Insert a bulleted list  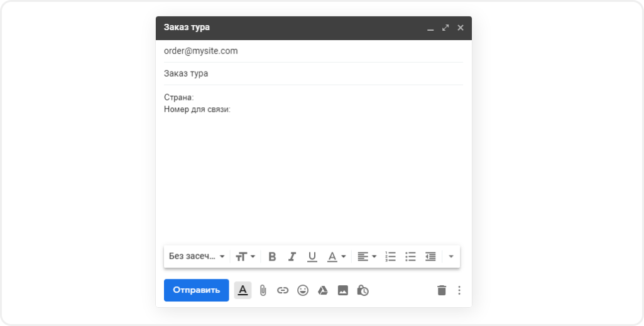[x=410, y=256]
